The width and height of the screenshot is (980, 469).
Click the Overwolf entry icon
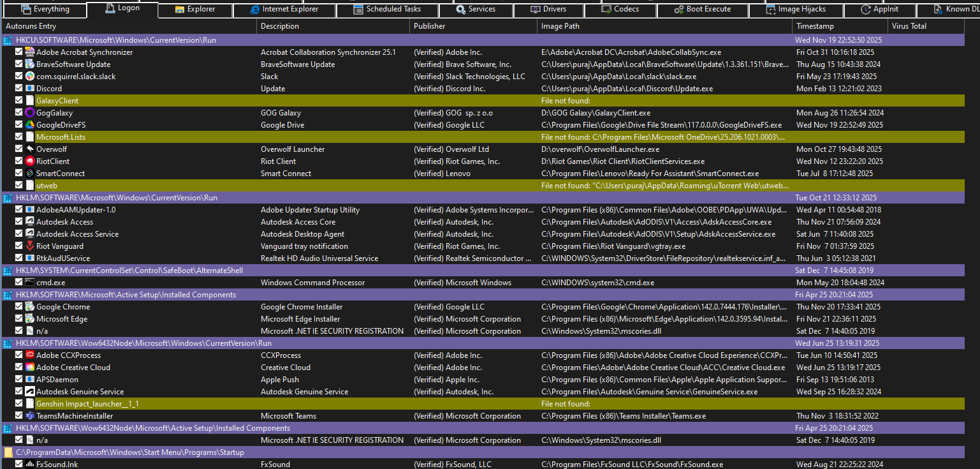(x=29, y=149)
